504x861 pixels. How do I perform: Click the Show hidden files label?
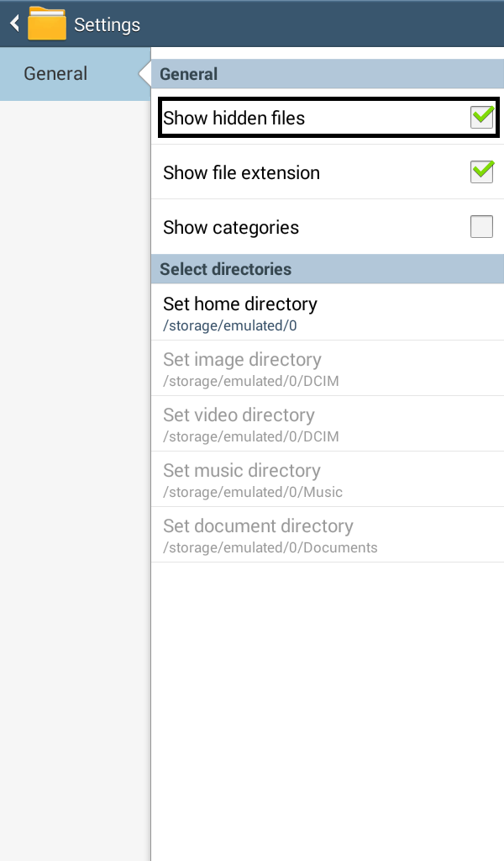point(234,119)
